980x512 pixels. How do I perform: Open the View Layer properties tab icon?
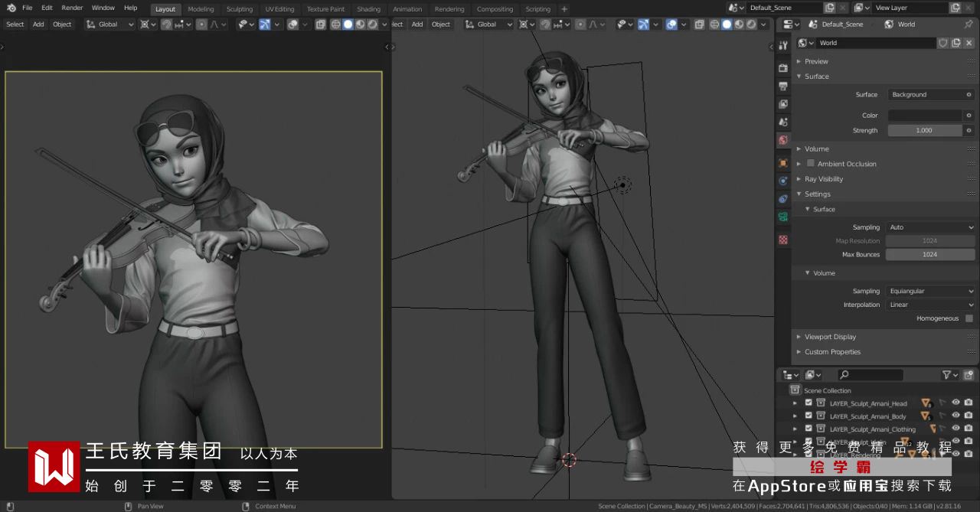pos(783,104)
